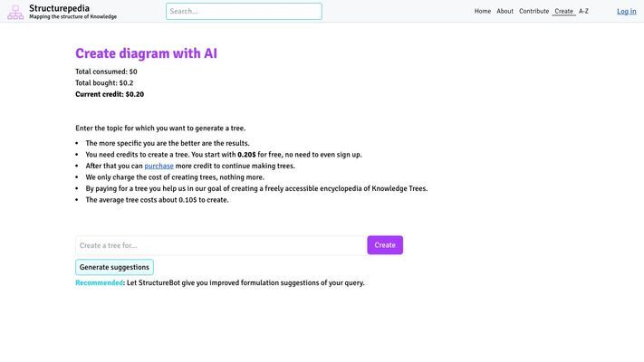This screenshot has height=362, width=644.
Task: Click the 'Mapping the structure of Knowledge' tagline
Action: 72,17
